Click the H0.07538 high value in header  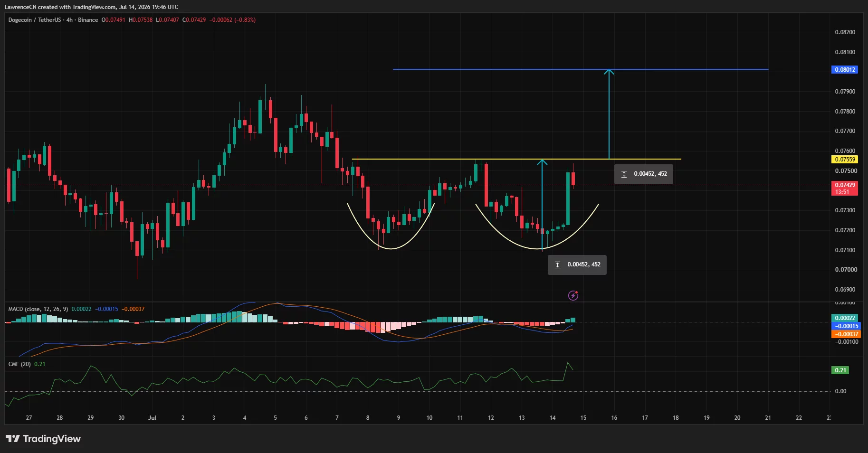tap(141, 20)
